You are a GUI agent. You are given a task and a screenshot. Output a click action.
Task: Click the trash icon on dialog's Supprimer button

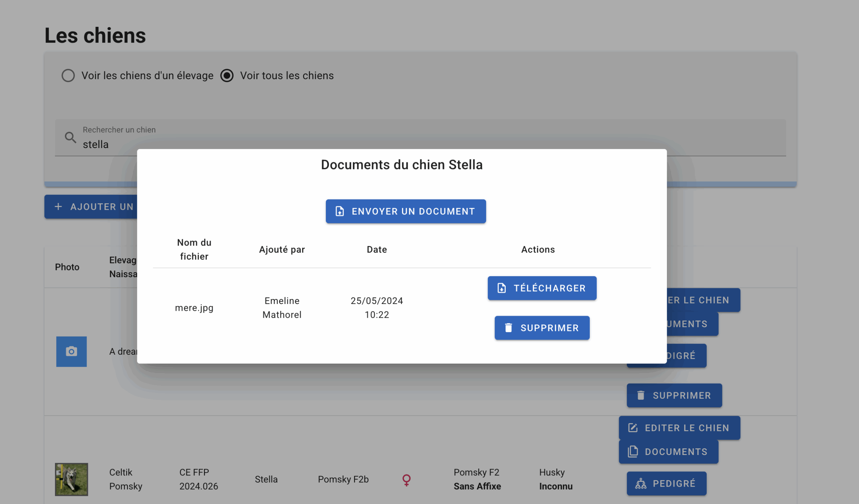point(508,327)
